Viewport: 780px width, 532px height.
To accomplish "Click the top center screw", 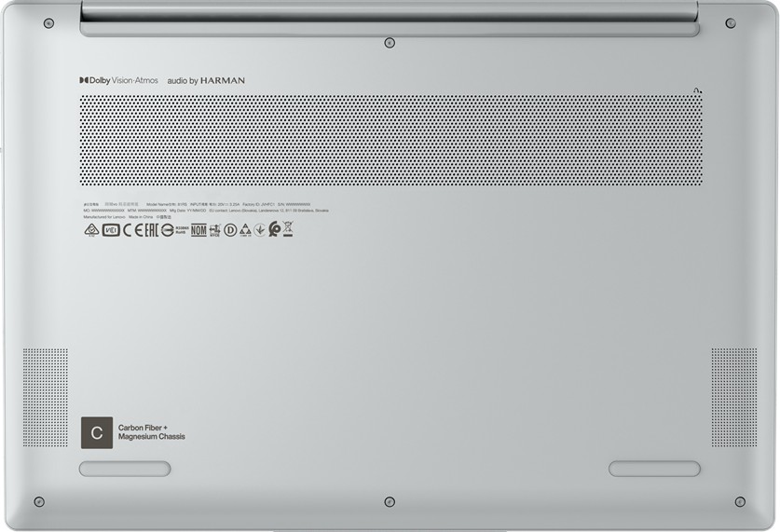I will (390, 43).
